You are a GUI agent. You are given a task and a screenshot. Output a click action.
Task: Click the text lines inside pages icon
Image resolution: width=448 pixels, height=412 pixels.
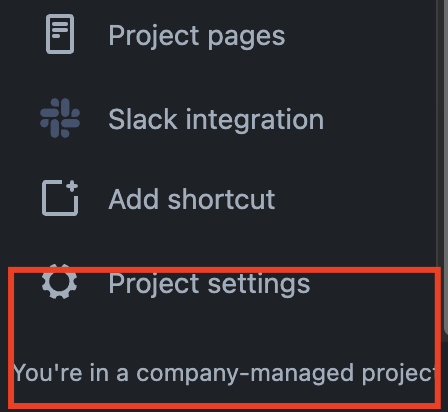pos(60,29)
